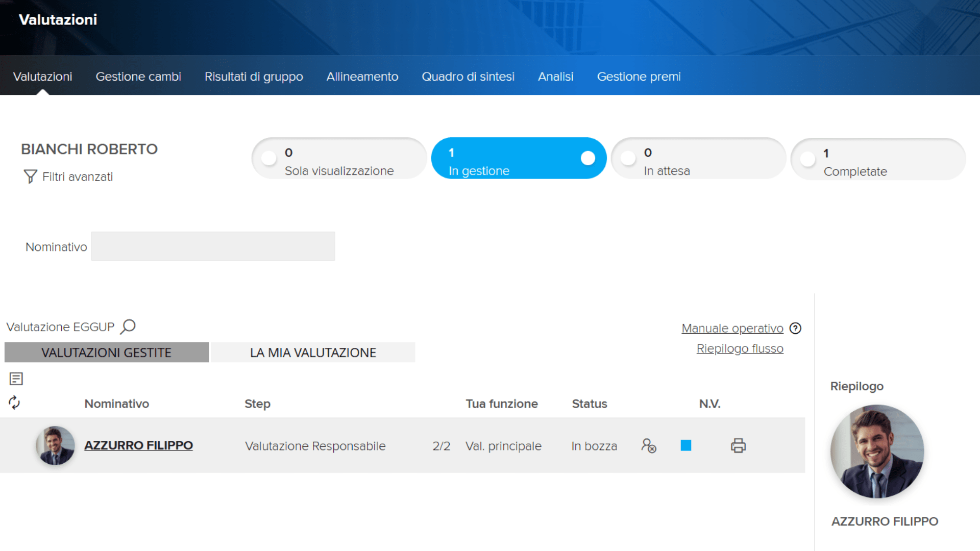
Task: Open AZZURRO FILIPPO's evaluation link
Action: [x=138, y=445]
